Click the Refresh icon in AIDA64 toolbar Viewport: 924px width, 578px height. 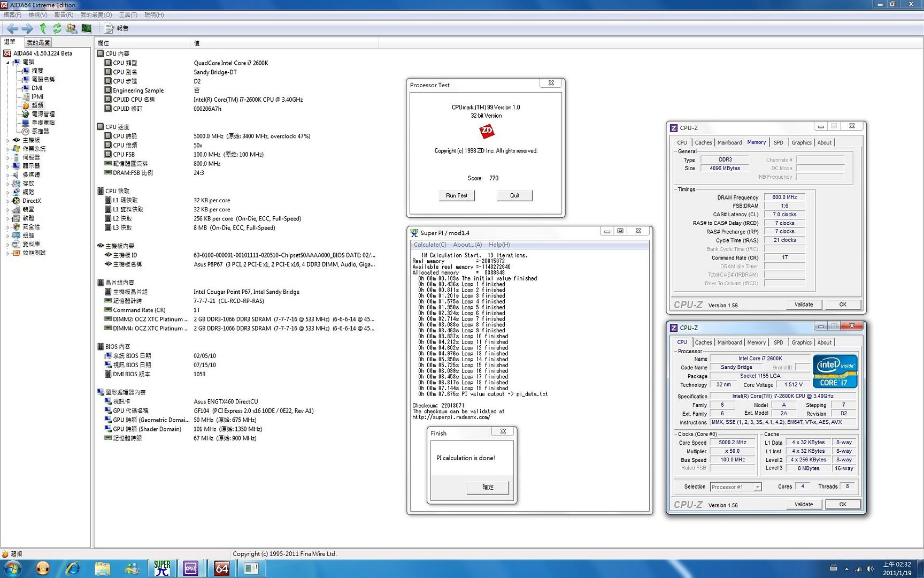(57, 28)
